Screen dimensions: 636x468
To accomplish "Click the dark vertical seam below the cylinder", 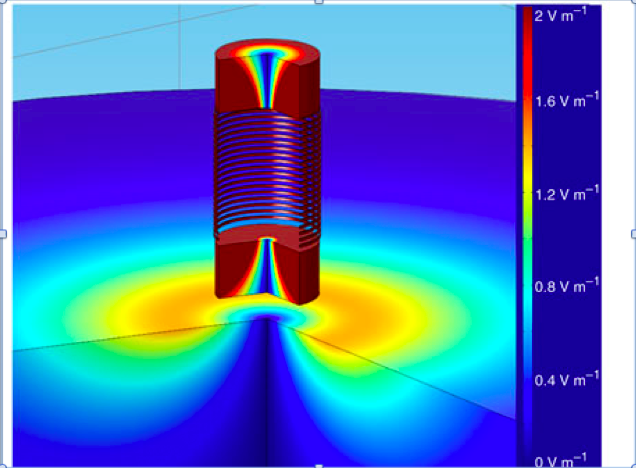I will point(265,400).
